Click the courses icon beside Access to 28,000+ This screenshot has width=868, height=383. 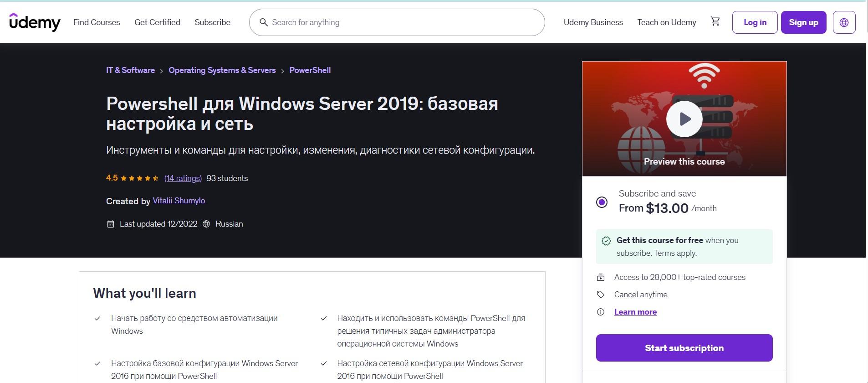point(601,277)
